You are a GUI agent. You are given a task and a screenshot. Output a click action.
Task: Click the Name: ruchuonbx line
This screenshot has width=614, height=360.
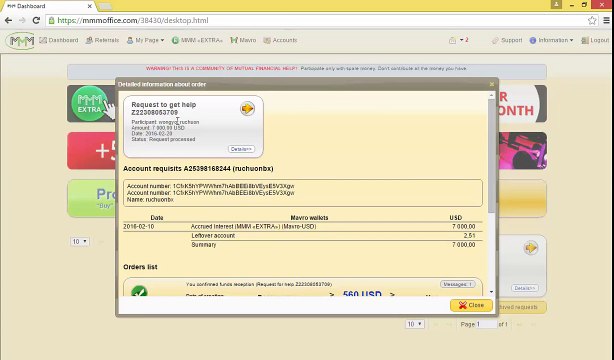[150, 199]
